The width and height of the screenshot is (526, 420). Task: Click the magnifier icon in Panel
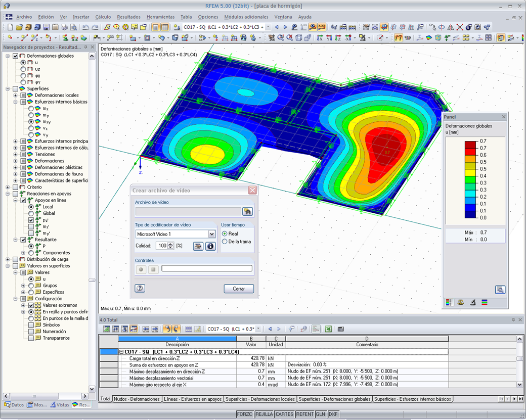click(500, 290)
